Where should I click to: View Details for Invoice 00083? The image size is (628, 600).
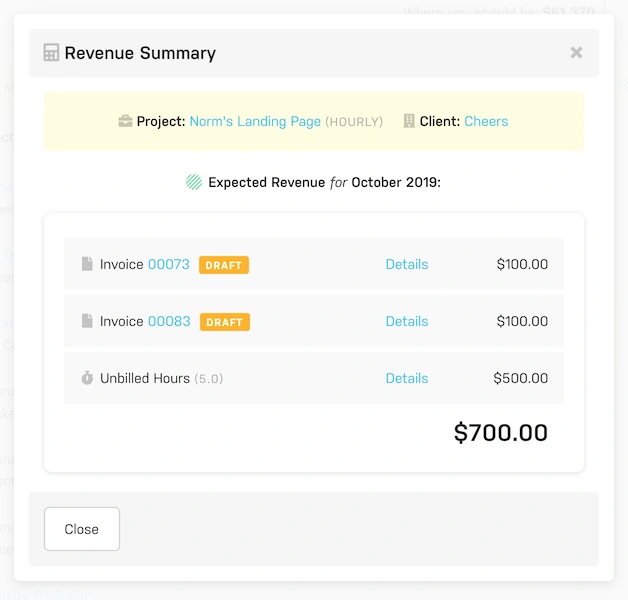click(x=407, y=322)
